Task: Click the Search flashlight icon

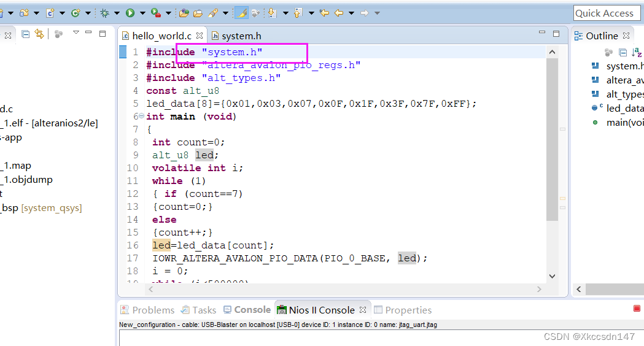Action: 213,13
